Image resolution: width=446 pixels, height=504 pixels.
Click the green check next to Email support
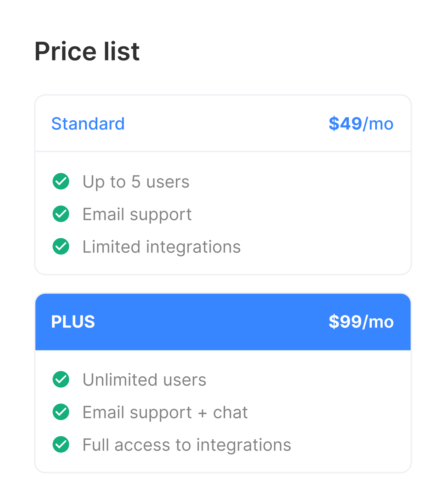(x=61, y=214)
